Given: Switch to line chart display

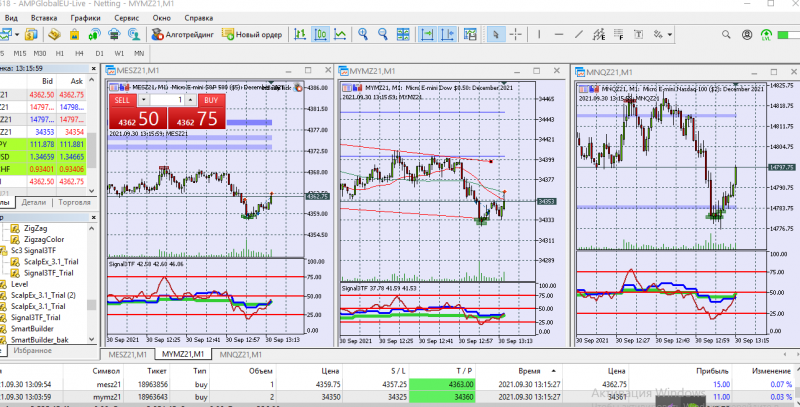Looking at the screenshot, I should (341, 35).
